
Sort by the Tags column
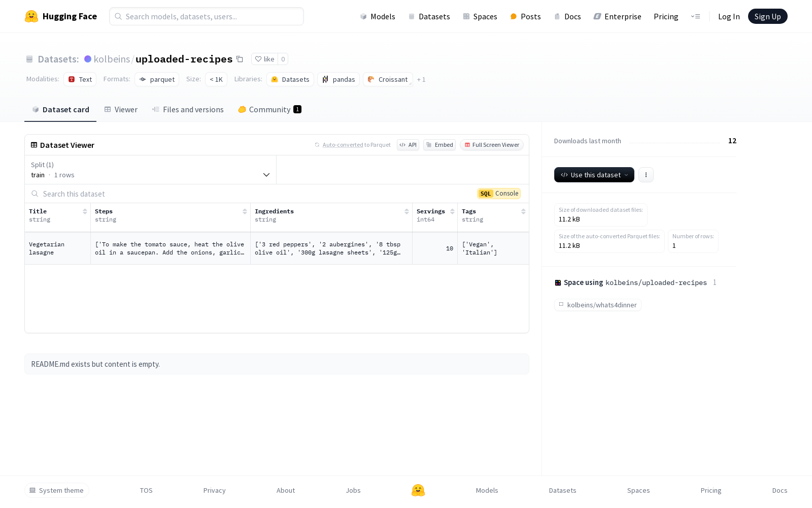[x=523, y=211]
